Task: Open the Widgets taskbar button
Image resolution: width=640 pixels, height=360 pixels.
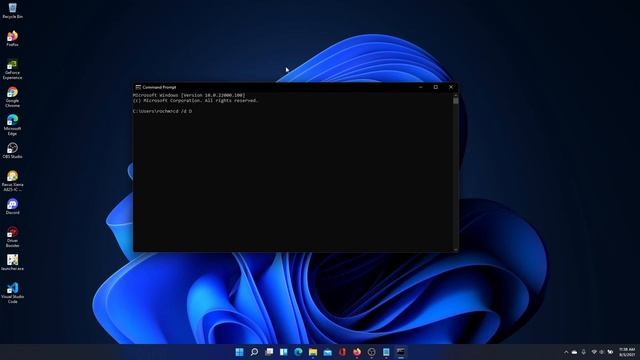Action: (x=284, y=352)
